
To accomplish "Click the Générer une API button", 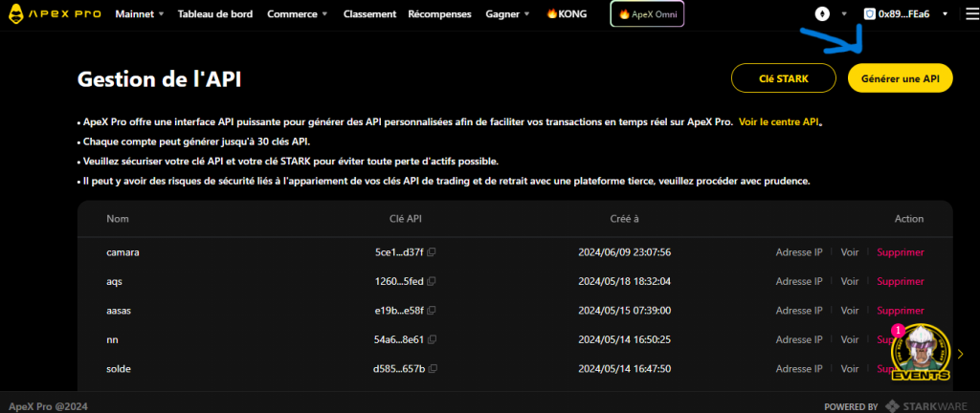I will click(x=900, y=79).
